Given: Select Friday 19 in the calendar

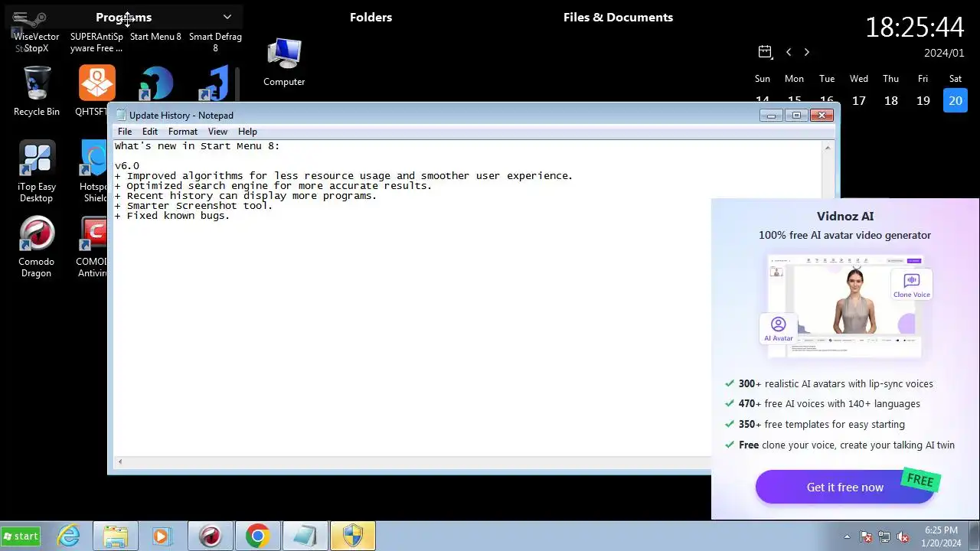Looking at the screenshot, I should [923, 100].
